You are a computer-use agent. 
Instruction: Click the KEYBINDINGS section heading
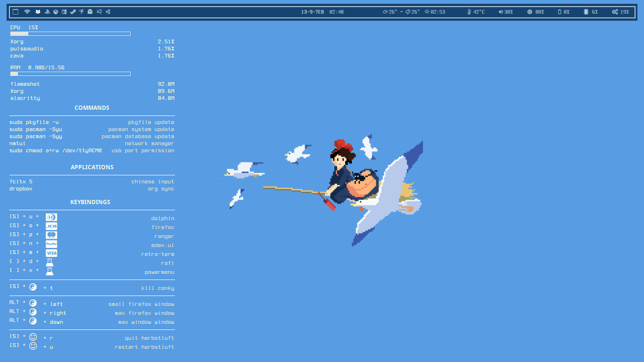tap(90, 202)
